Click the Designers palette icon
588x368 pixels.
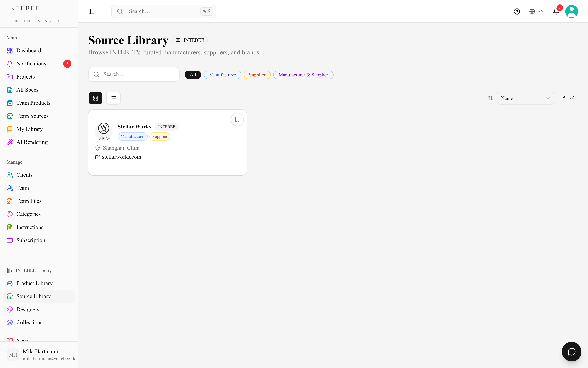tap(10, 309)
